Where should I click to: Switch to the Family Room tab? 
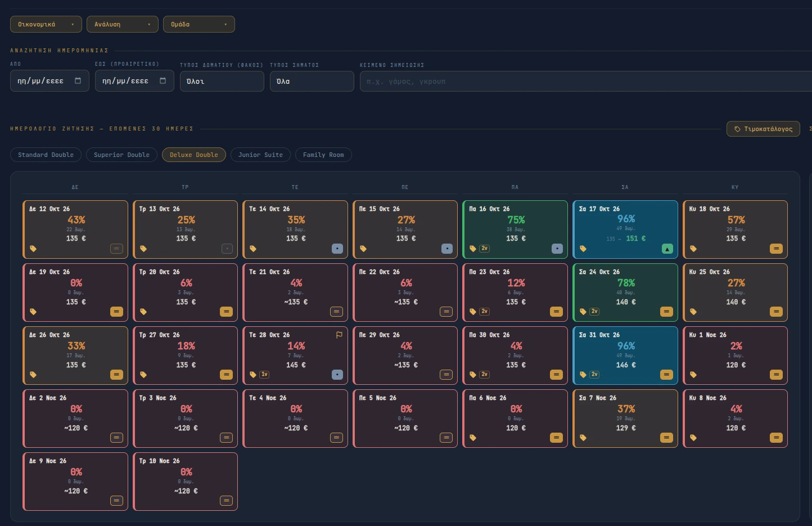(323, 155)
